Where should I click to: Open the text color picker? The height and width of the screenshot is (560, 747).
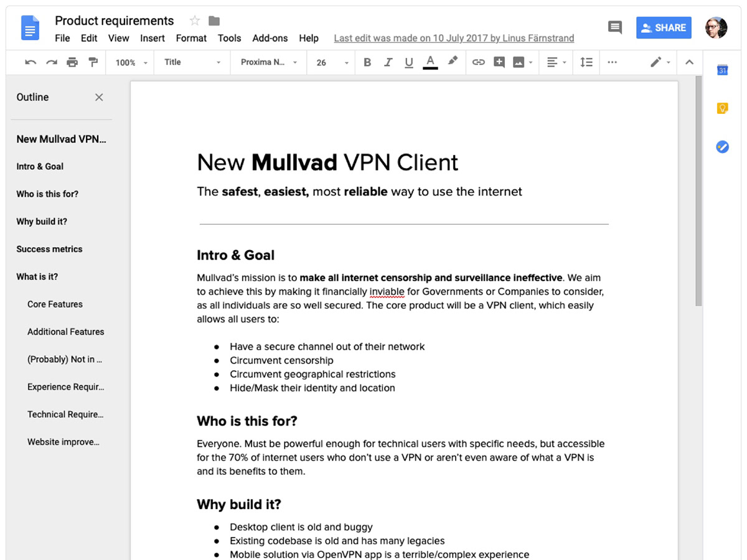(x=430, y=62)
